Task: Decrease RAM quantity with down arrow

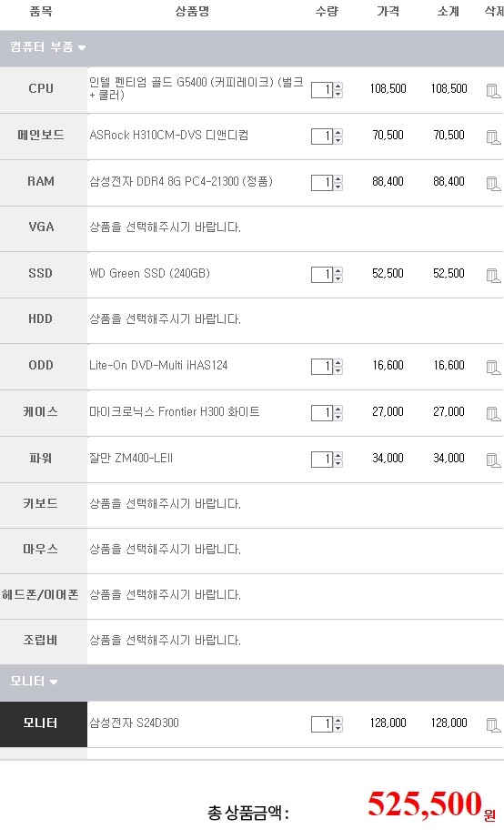Action: click(x=338, y=187)
